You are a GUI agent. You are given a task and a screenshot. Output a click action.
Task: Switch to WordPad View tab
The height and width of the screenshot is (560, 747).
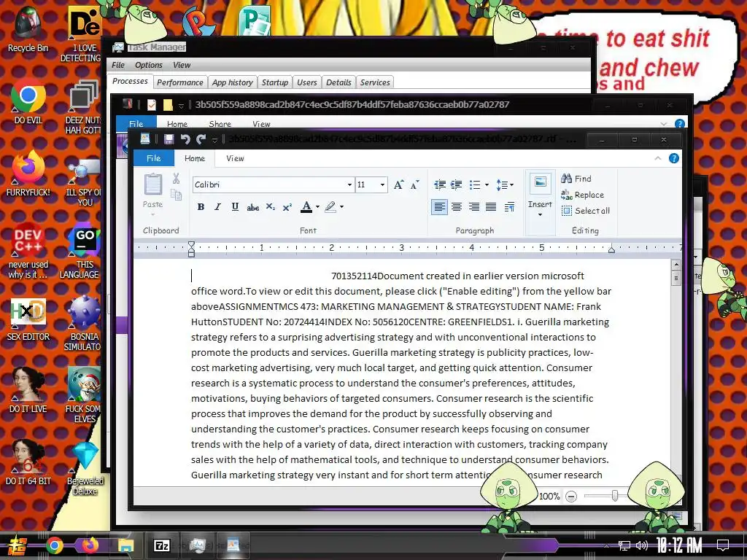235,158
